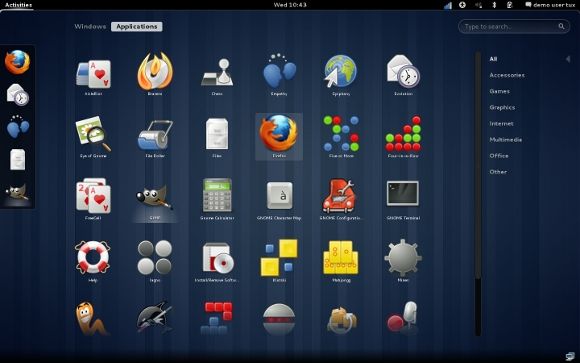Click Firefox in the left dash
Screen dimensions: 580x363
(17, 62)
